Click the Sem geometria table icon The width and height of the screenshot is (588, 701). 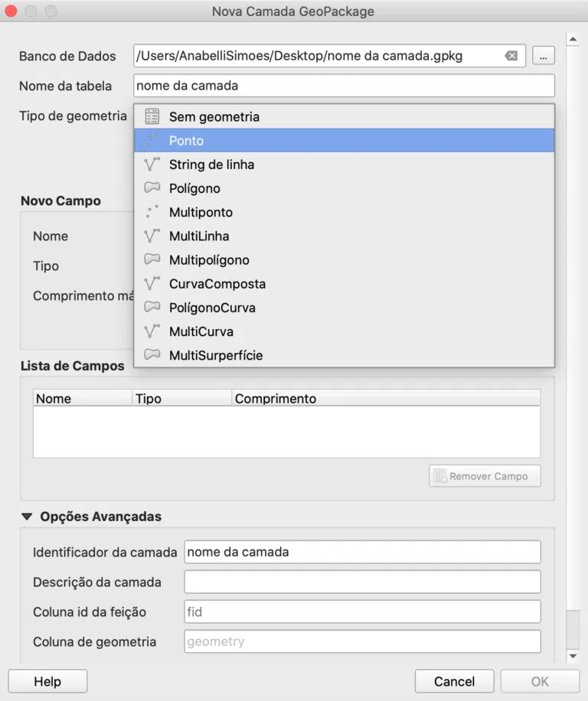point(152,116)
